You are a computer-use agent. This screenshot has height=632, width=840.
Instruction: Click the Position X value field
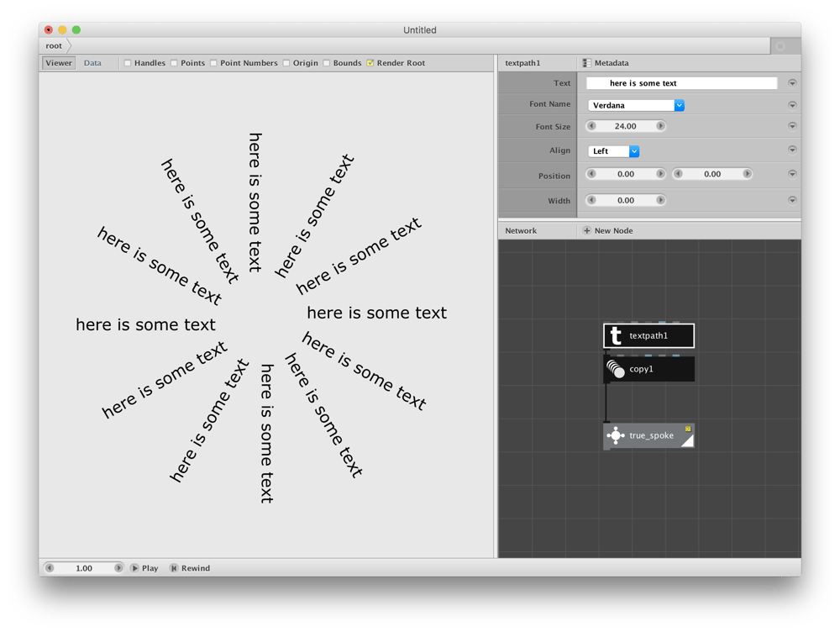click(626, 174)
